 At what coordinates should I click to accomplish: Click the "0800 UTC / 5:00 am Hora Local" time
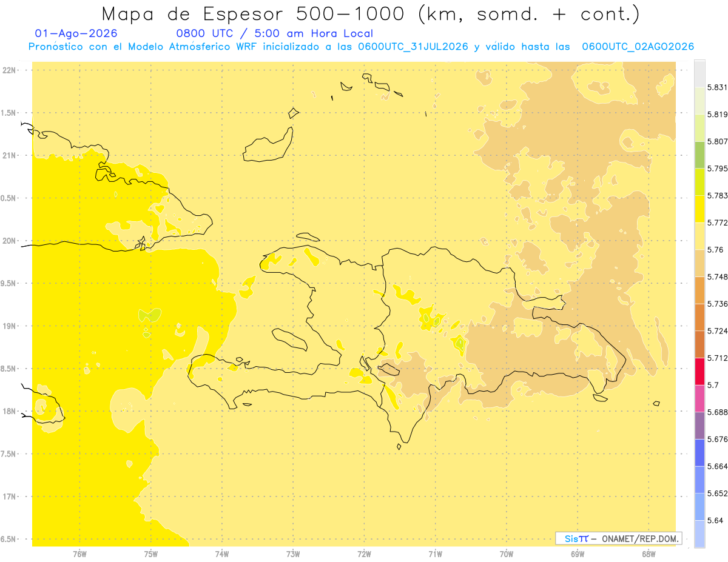[274, 34]
